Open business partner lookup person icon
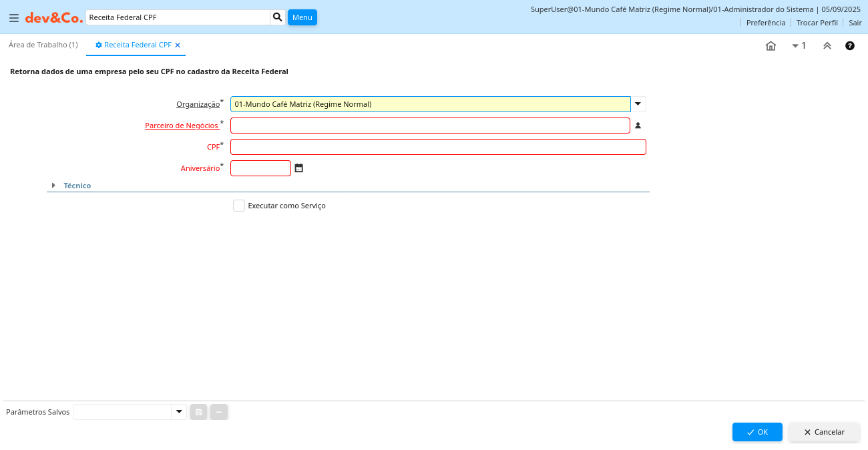This screenshot has width=868, height=450. click(638, 126)
